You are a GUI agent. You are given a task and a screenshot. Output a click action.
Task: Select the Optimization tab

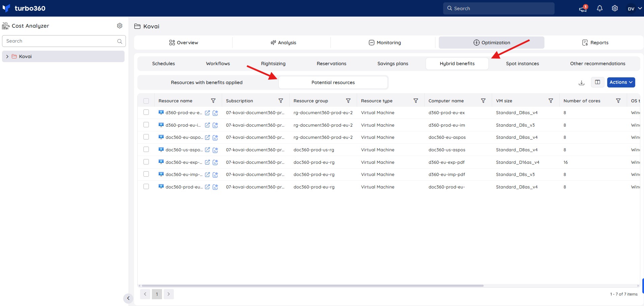point(491,43)
